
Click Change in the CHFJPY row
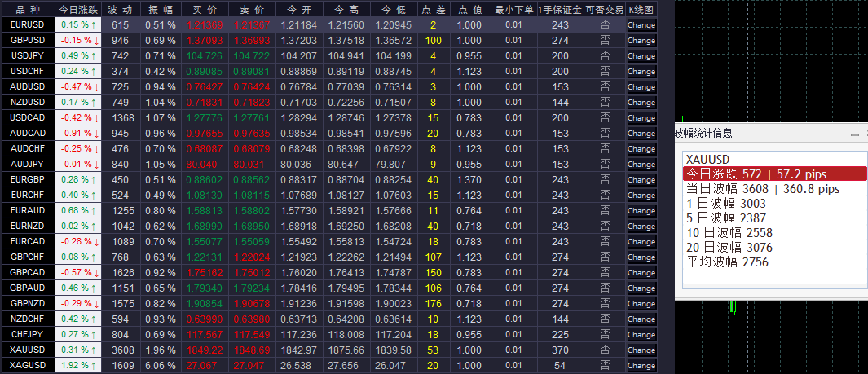641,335
